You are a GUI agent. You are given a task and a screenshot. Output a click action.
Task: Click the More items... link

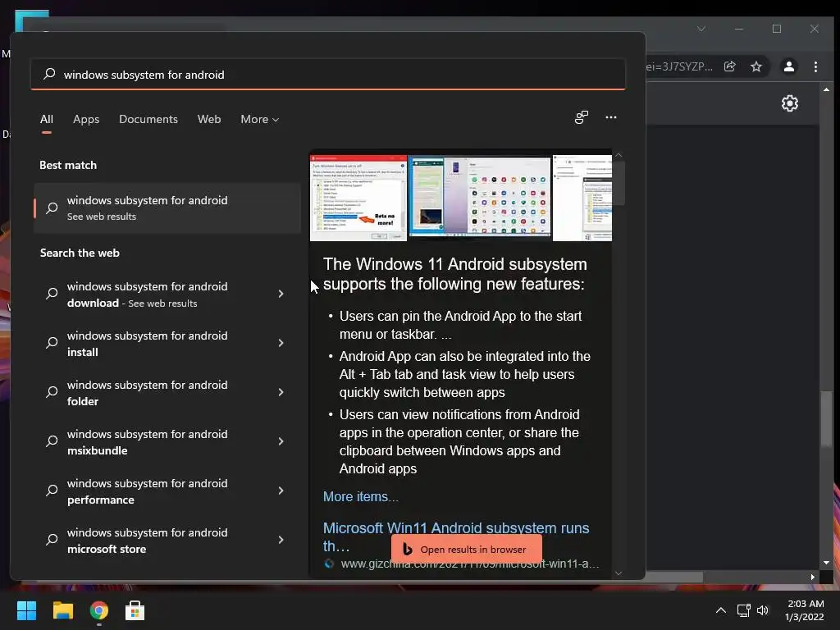pyautogui.click(x=361, y=496)
